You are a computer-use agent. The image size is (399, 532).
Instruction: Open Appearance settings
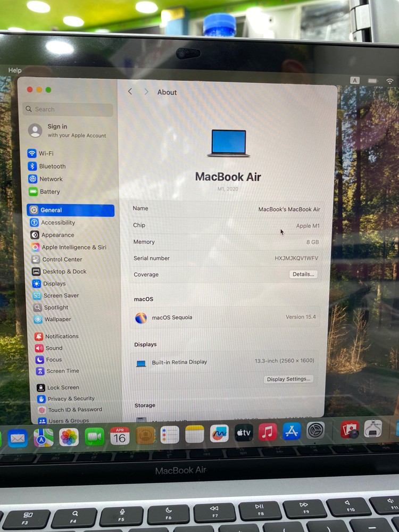click(52, 235)
